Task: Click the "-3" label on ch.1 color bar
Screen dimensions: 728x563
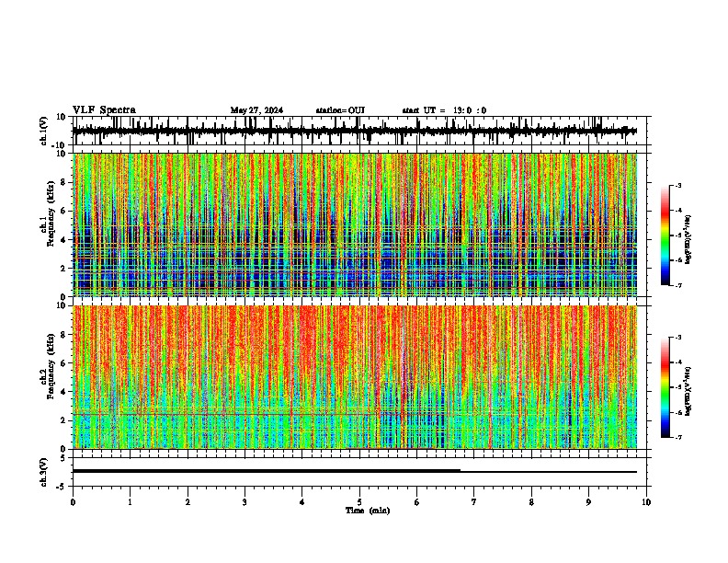Action: [x=678, y=185]
